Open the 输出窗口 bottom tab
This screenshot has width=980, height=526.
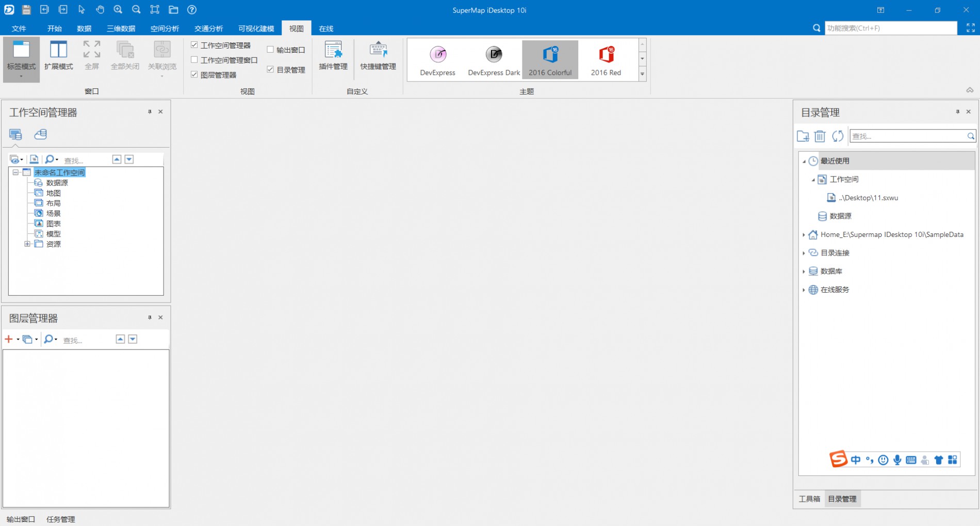[21, 519]
